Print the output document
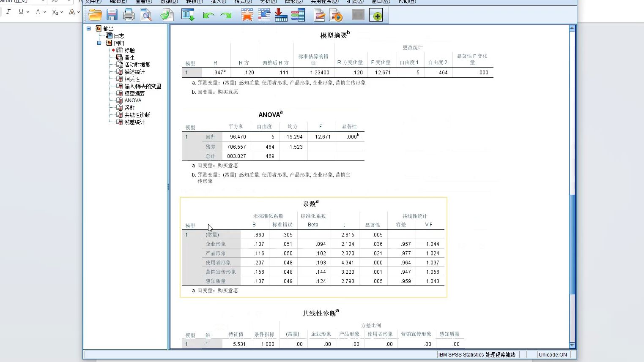Screen dimensions: 644x362 click(x=129, y=15)
